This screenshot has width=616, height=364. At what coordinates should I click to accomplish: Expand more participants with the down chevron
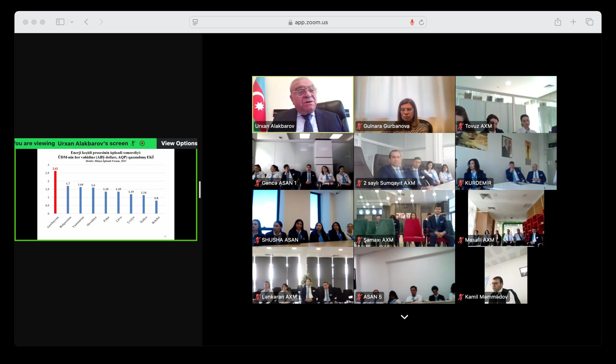404,317
